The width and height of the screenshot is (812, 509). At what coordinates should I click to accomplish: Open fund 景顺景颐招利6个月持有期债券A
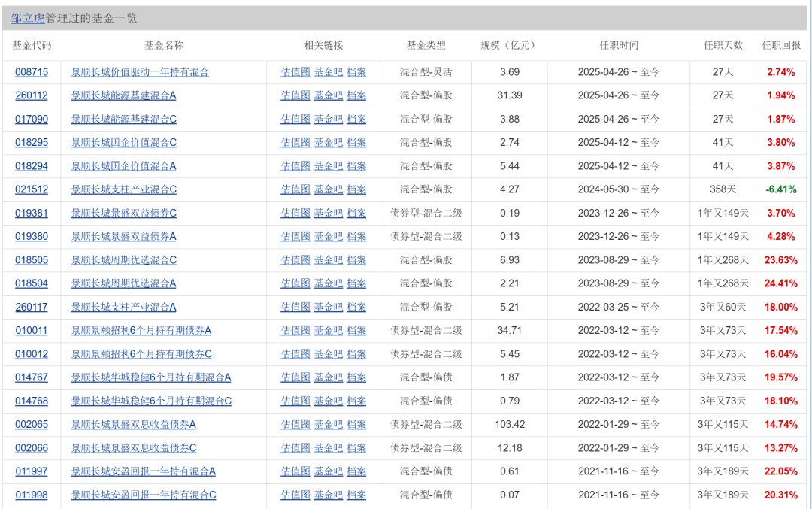pos(141,330)
